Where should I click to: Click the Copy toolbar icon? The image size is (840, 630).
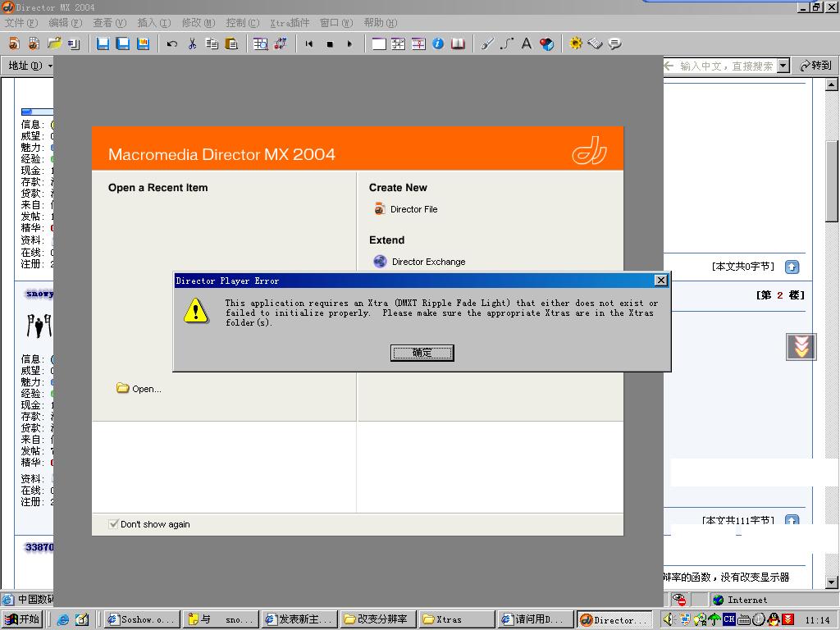pyautogui.click(x=212, y=44)
